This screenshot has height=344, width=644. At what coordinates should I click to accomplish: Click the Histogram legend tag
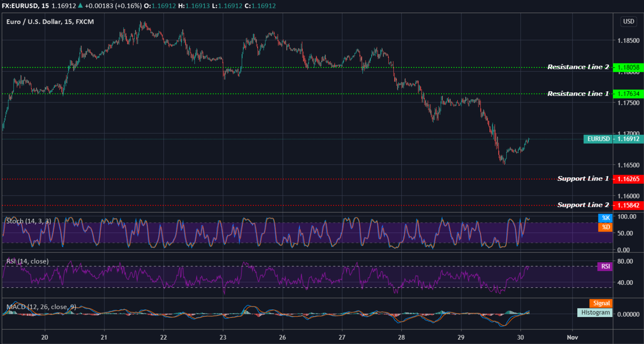595,313
